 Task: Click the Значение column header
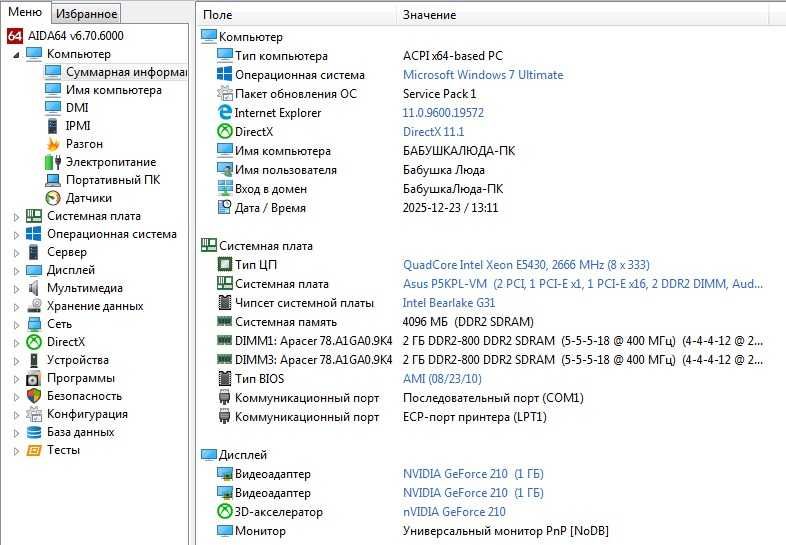click(583, 15)
